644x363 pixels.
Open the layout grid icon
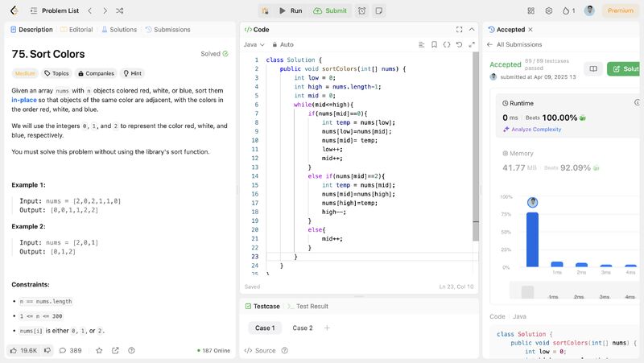point(530,10)
